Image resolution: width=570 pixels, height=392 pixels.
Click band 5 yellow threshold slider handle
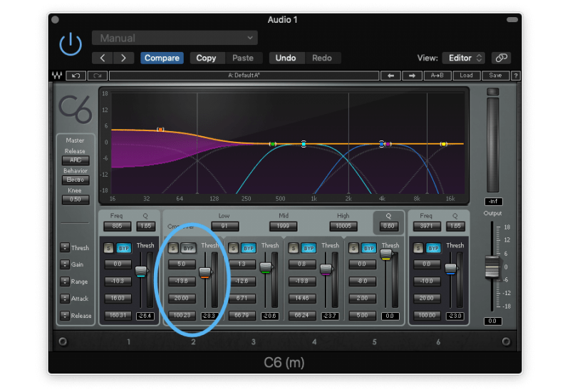point(386,254)
